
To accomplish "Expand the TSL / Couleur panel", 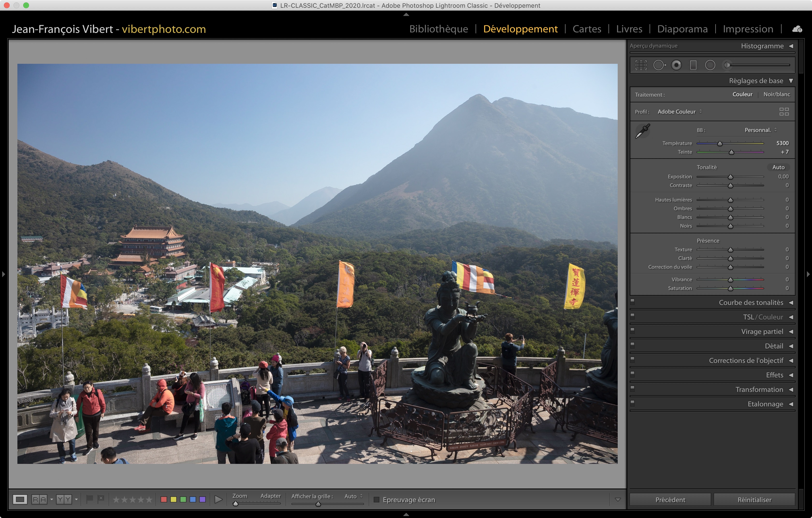I will 763,317.
